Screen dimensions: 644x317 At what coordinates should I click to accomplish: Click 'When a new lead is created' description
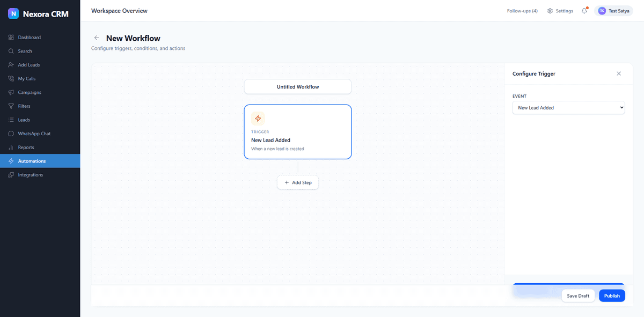click(x=277, y=149)
